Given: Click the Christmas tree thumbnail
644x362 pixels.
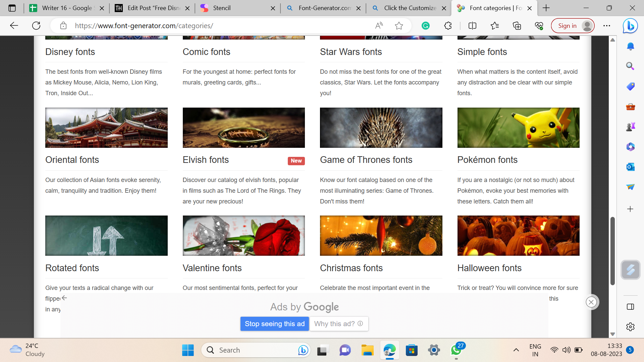Looking at the screenshot, I should (381, 236).
